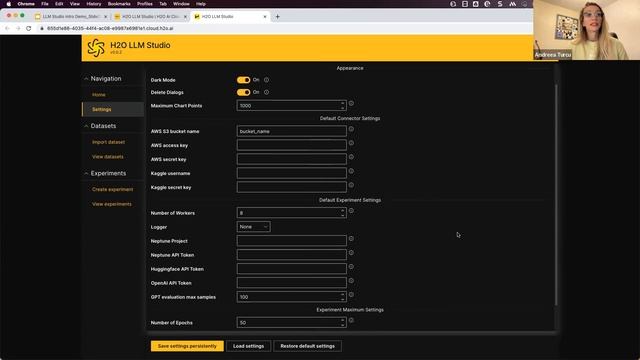Open Import dataset page
The image size is (640, 360).
[x=109, y=142]
